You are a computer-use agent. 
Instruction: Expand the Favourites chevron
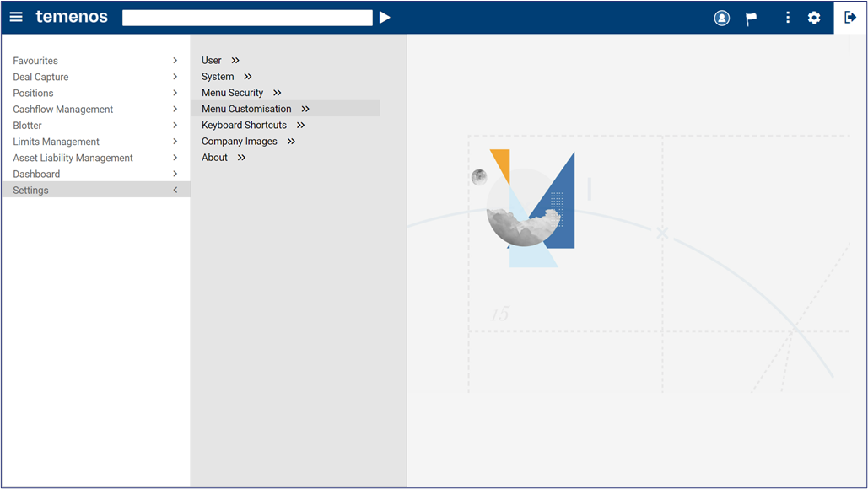coord(175,61)
